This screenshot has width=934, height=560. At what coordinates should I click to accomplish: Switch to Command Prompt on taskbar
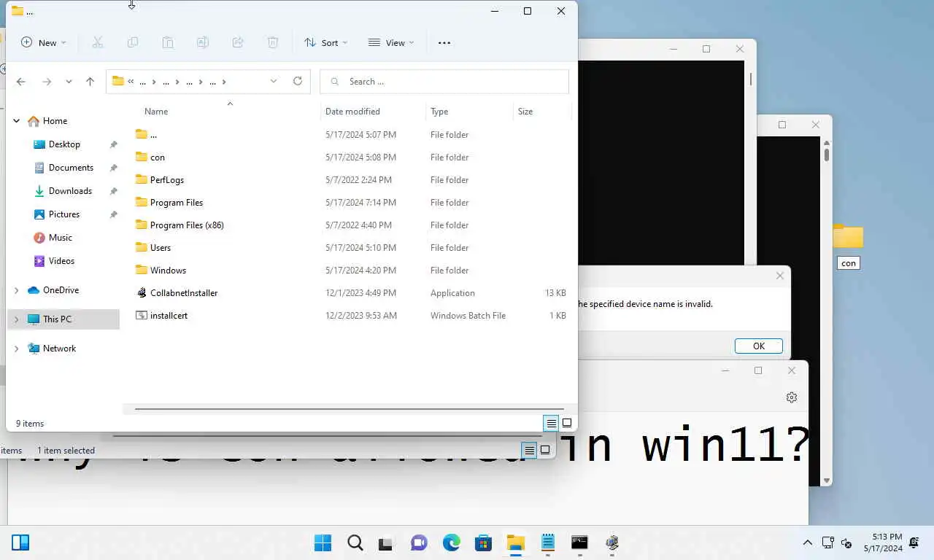579,542
